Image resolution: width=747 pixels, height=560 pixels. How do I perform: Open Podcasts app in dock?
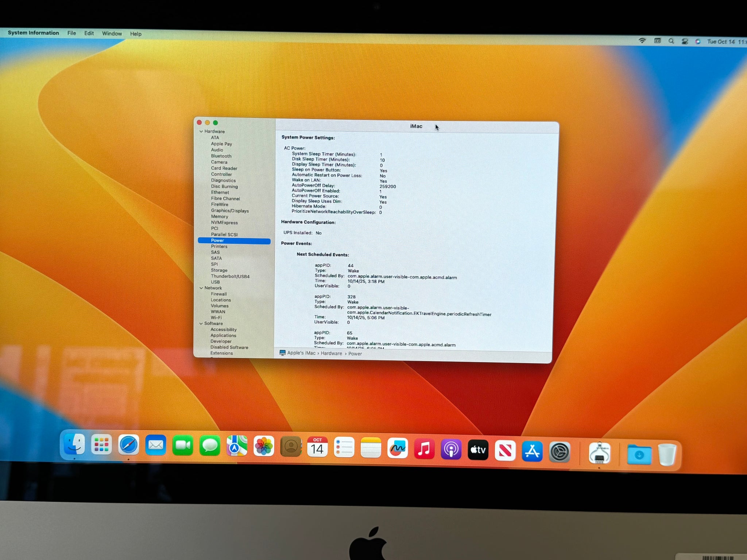(x=451, y=450)
